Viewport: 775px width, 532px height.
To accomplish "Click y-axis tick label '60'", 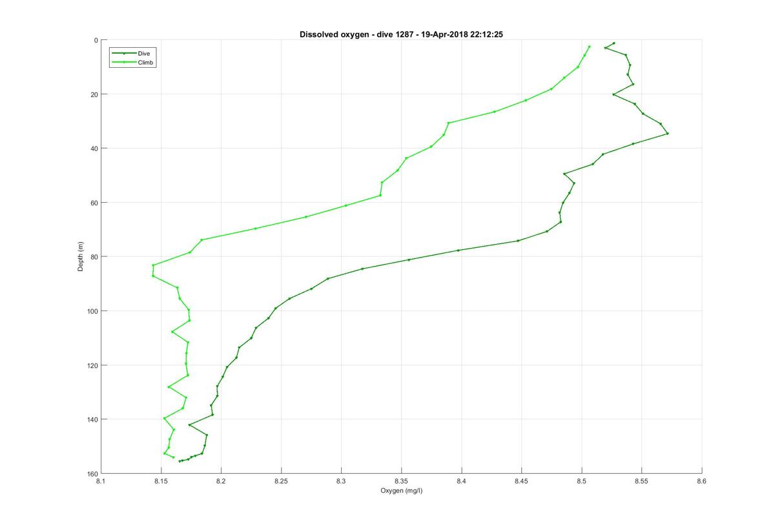I will [94, 203].
